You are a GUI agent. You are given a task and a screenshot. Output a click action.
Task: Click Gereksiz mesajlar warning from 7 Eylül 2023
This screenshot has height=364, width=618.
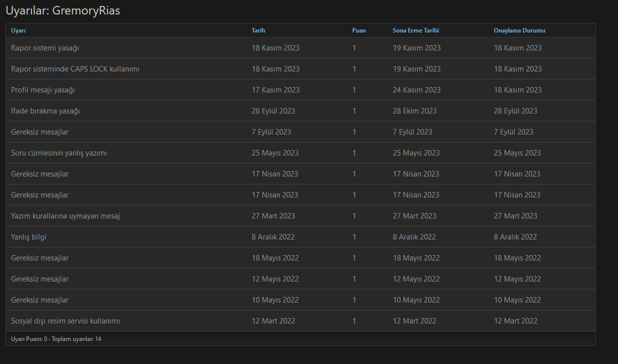tap(40, 132)
